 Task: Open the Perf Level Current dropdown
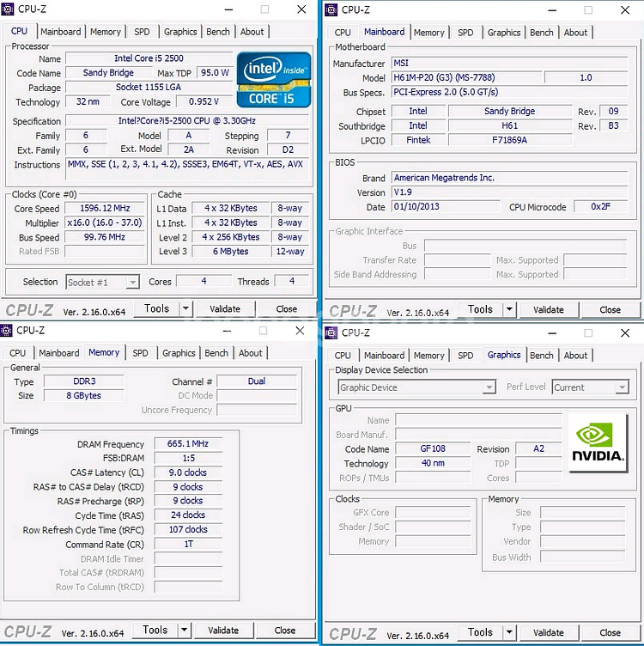coord(623,387)
